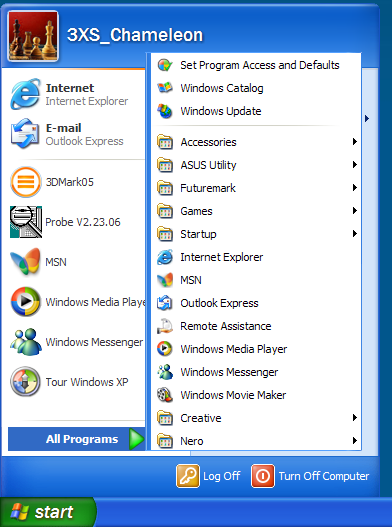The width and height of the screenshot is (392, 527).
Task: Click the Log Off key icon
Action: 188,476
